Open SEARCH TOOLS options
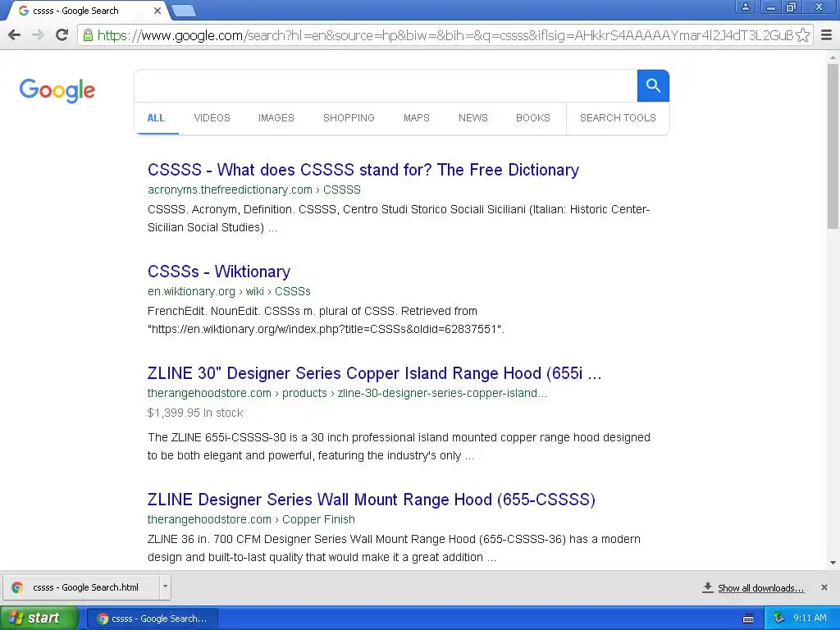This screenshot has width=840, height=630. point(618,118)
